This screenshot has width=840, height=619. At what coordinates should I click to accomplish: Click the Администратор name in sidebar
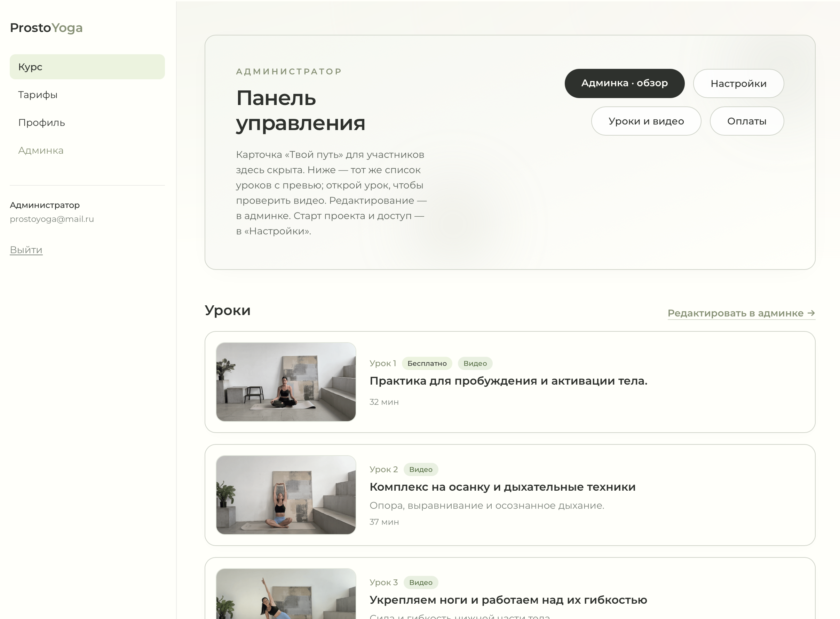click(45, 205)
